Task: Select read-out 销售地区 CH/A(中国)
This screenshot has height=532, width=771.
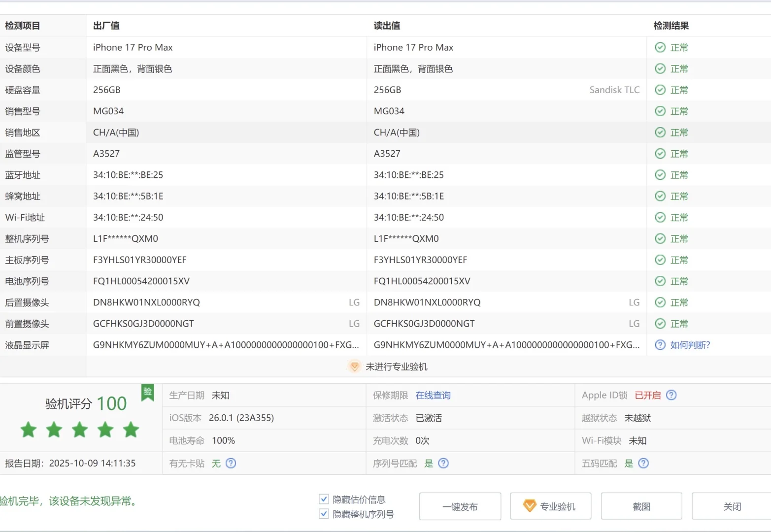Action: 397,132
